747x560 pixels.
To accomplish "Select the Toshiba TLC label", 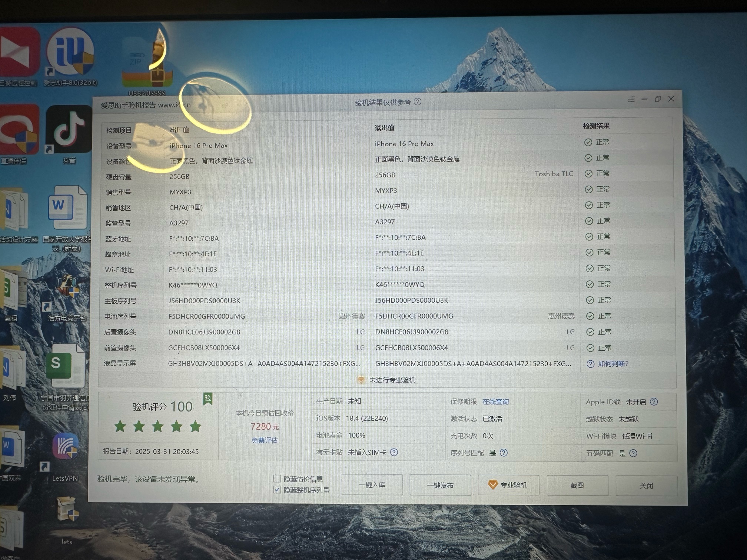I will (554, 174).
